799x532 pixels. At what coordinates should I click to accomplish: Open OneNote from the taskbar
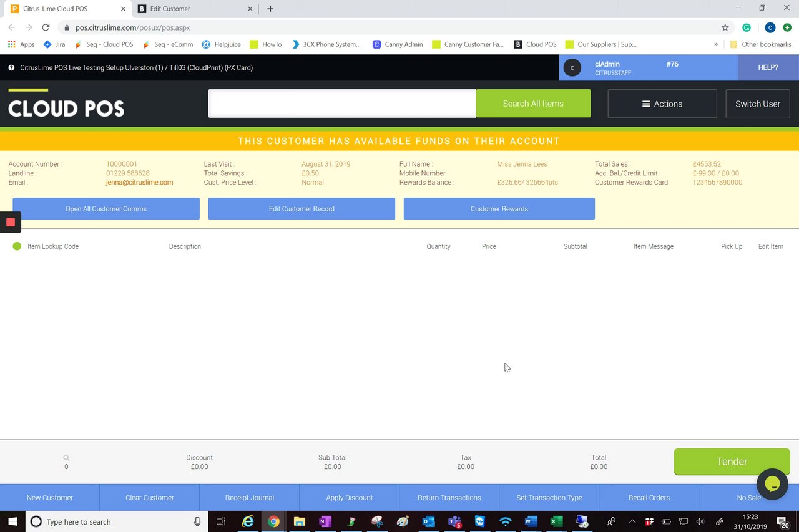point(325,521)
